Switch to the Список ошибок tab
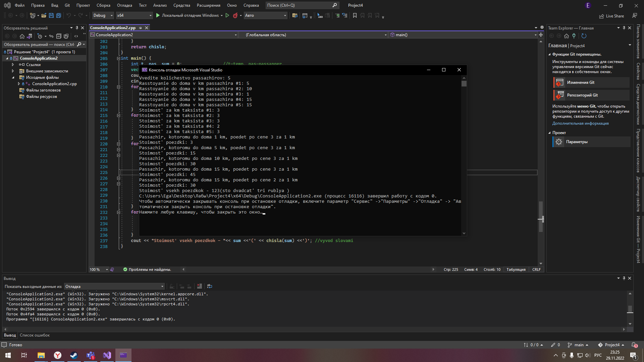644x362 pixels. pyautogui.click(x=35, y=335)
